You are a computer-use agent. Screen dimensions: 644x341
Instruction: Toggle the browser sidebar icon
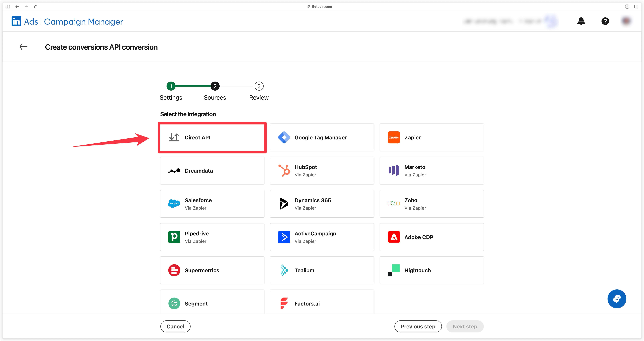click(x=8, y=7)
